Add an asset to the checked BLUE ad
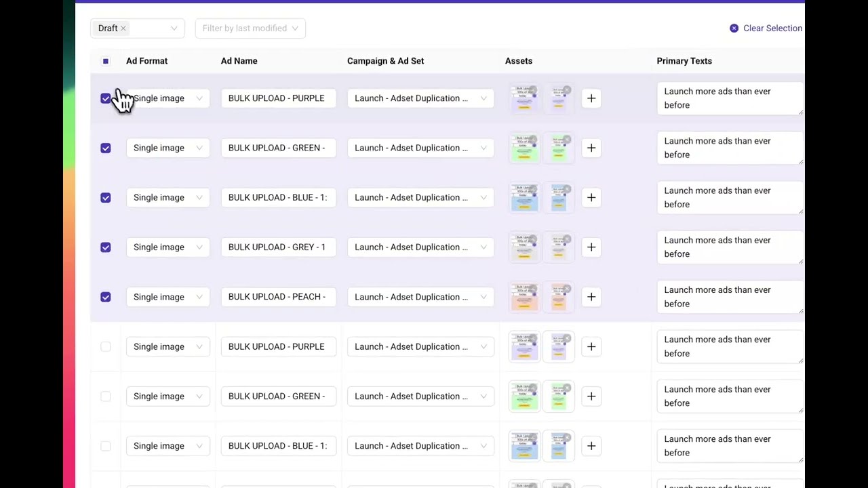The image size is (868, 488). point(591,197)
